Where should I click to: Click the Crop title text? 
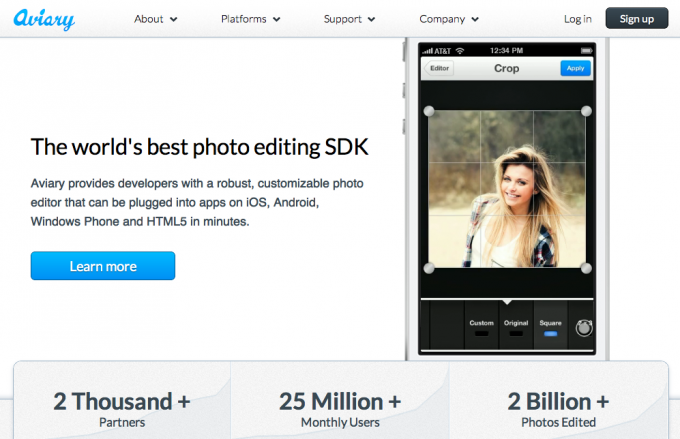(x=507, y=68)
